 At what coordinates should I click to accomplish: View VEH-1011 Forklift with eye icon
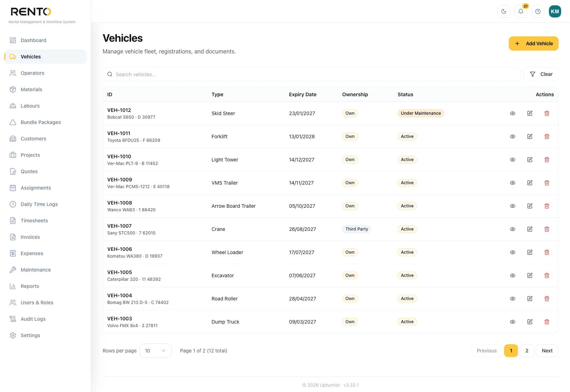pos(513,136)
